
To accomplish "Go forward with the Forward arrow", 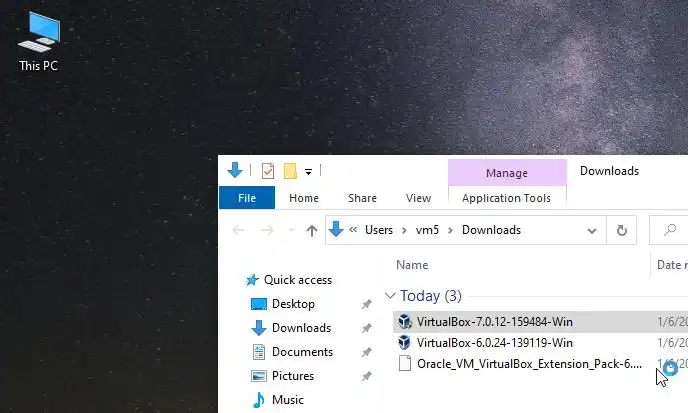I will pos(267,230).
